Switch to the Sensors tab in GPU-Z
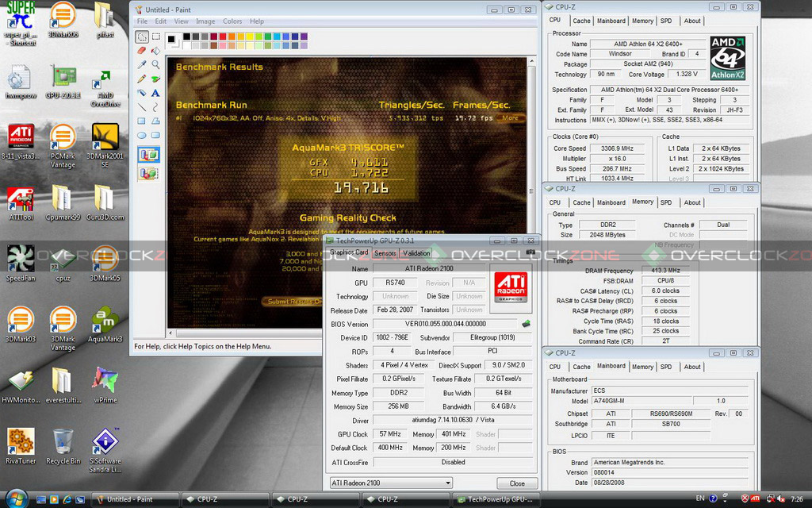 [385, 253]
